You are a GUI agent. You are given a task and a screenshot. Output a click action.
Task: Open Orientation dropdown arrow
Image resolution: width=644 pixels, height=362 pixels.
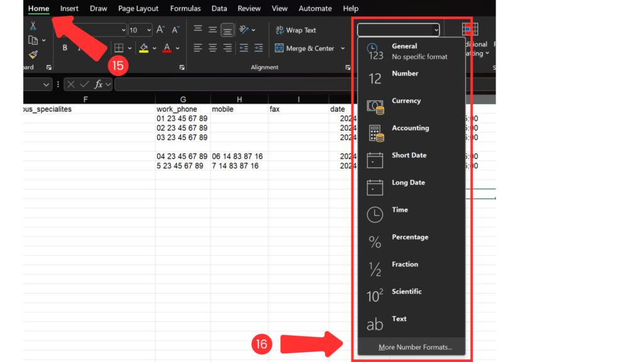[x=253, y=30]
